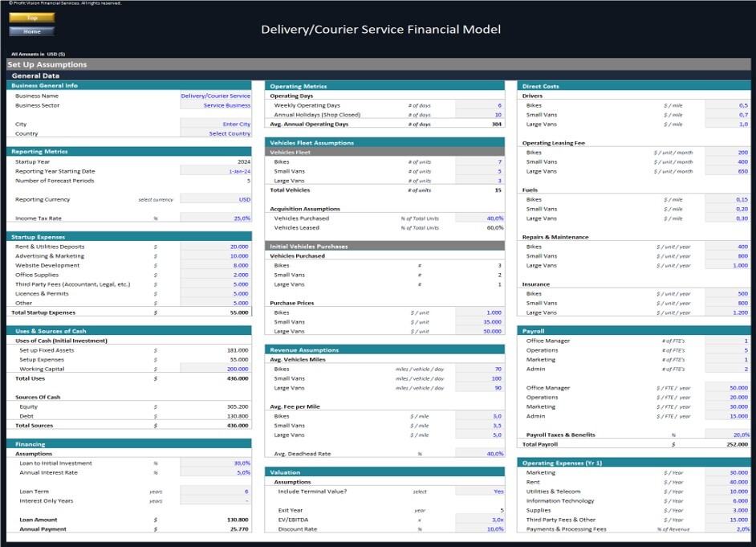
Task: Edit Rent & Utilities Deposits value
Action: pos(216,247)
